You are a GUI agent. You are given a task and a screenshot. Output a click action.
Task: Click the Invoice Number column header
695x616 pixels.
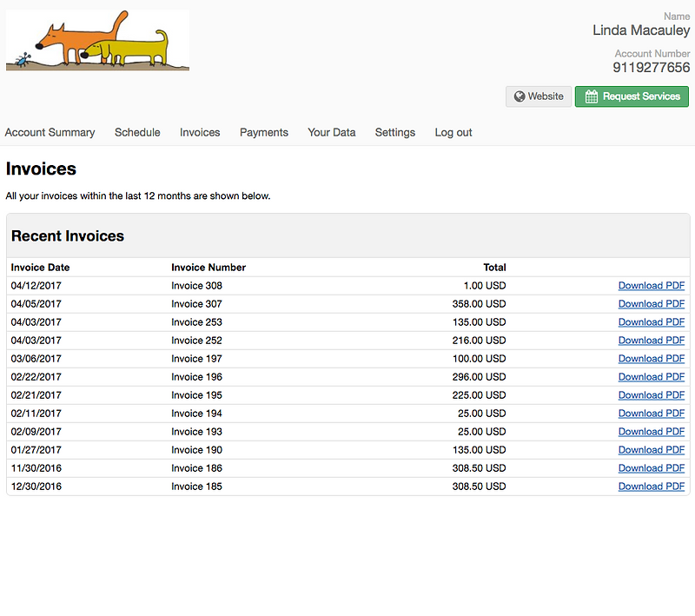point(208,268)
